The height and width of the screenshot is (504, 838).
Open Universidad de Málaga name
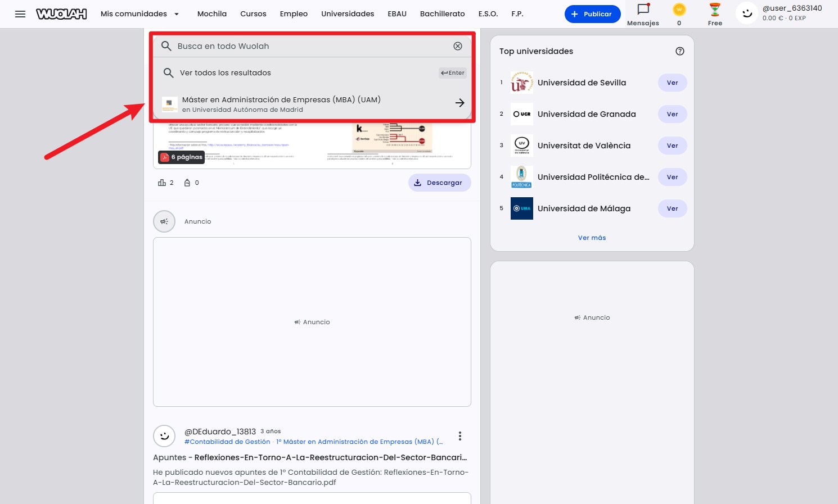pyautogui.click(x=584, y=208)
